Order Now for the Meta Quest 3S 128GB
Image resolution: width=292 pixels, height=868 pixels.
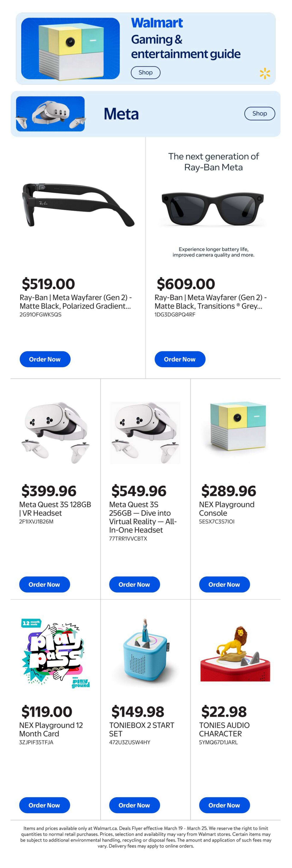(x=44, y=585)
